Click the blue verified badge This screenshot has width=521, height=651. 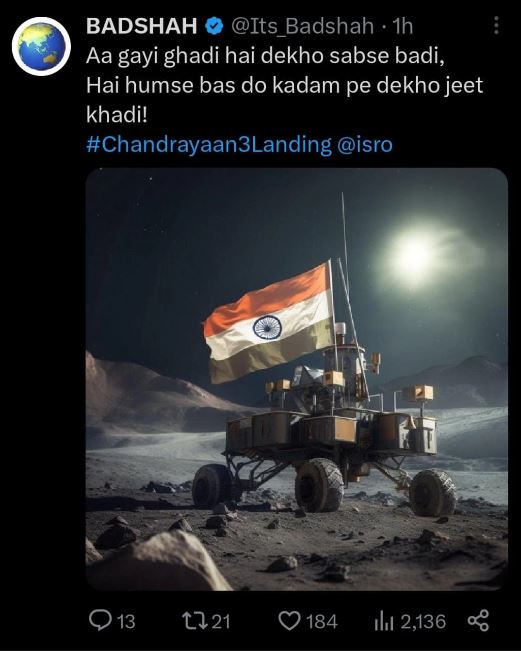(214, 26)
